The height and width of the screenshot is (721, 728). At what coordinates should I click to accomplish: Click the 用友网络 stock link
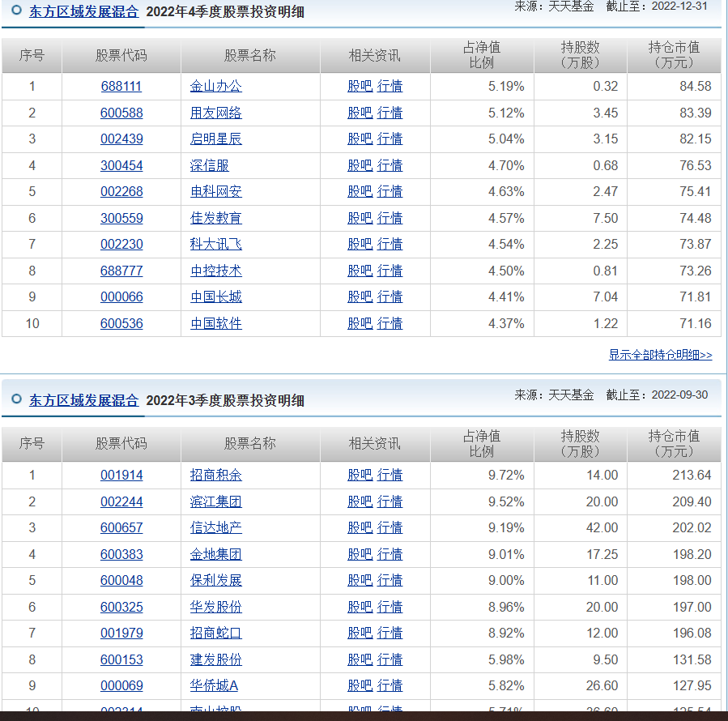216,113
